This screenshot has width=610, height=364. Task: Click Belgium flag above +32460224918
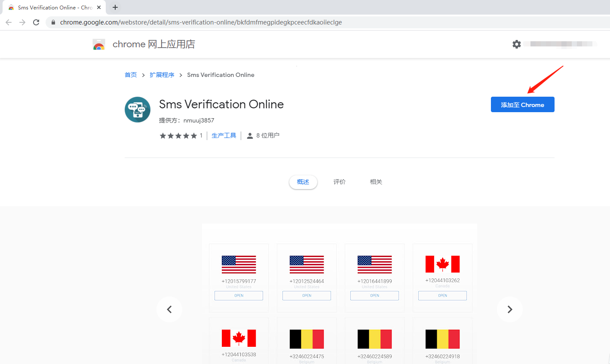click(x=443, y=339)
